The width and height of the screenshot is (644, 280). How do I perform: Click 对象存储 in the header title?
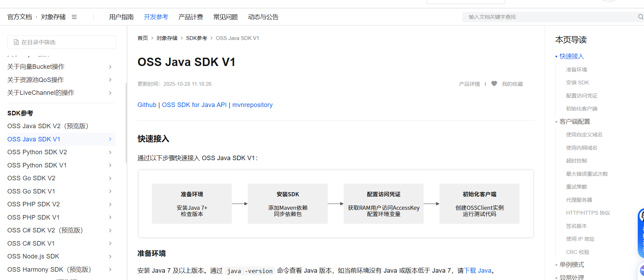[x=53, y=17]
